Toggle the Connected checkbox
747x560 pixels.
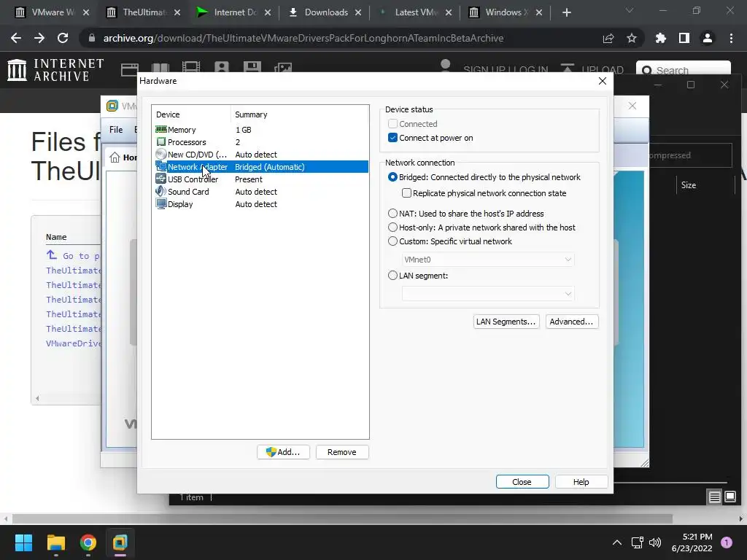coord(392,124)
